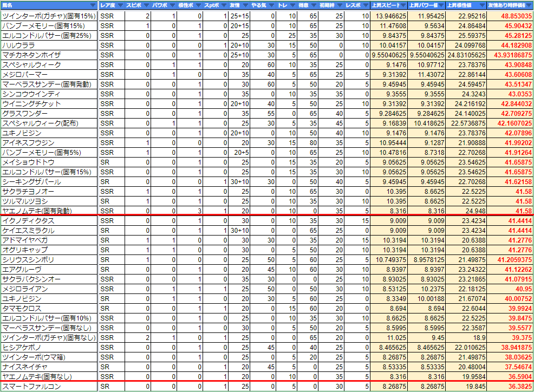
Task: Select the グラスワンダー name cell
Action: [x=49, y=113]
